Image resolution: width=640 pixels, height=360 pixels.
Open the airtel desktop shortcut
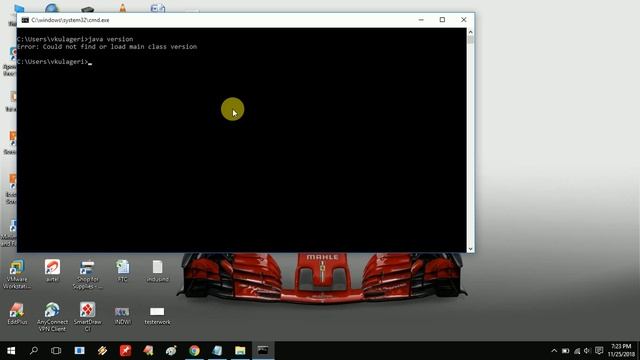52,270
